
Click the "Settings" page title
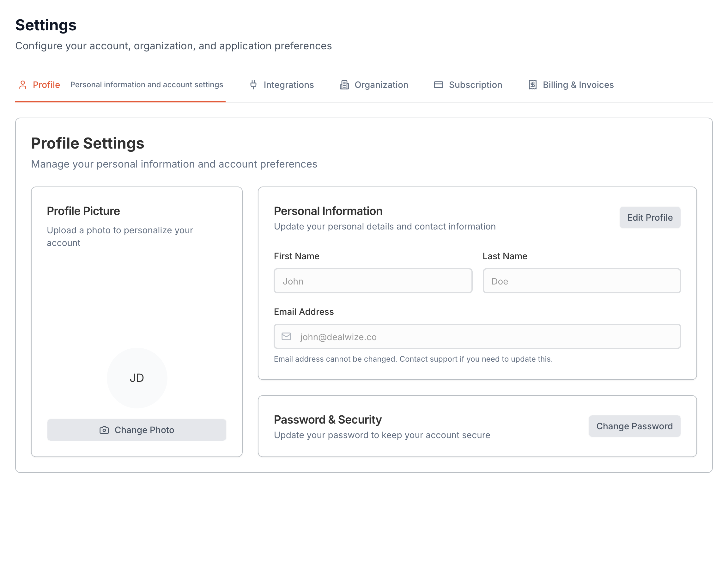(46, 25)
